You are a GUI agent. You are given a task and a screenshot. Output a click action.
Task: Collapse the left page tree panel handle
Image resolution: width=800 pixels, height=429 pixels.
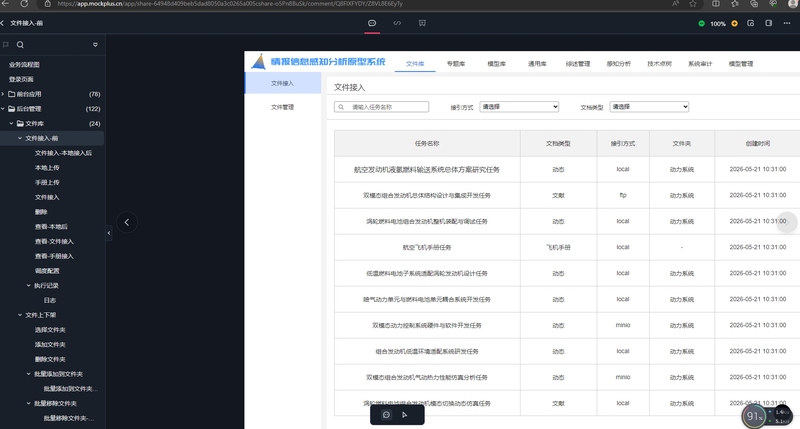pyautogui.click(x=109, y=233)
